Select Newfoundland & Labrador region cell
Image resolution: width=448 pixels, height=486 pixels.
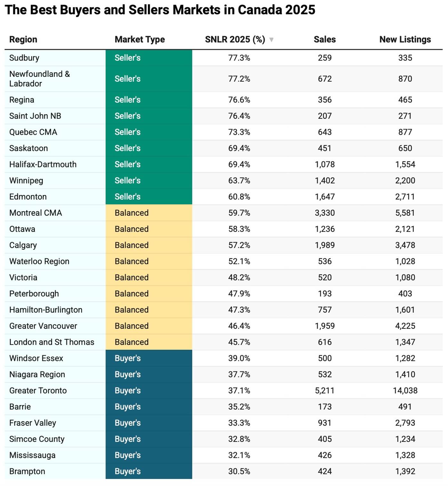pos(39,79)
